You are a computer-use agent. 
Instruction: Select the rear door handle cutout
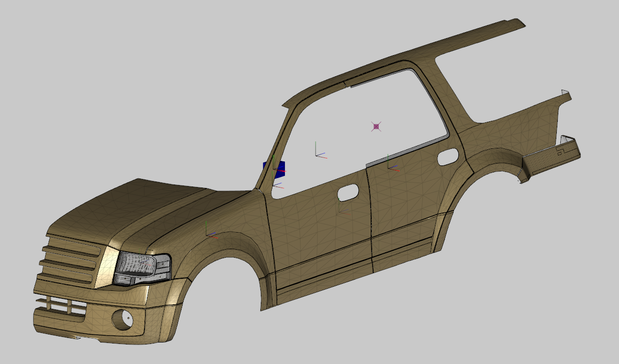click(448, 157)
